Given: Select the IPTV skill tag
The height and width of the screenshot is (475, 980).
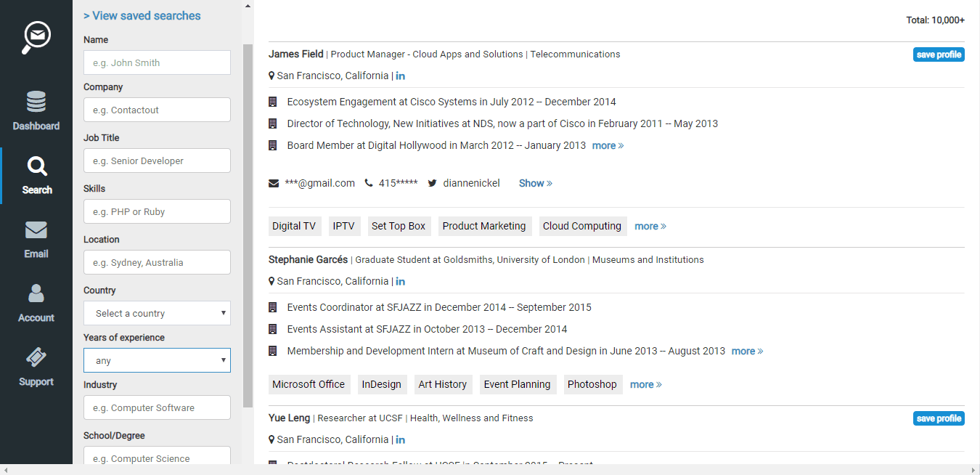Looking at the screenshot, I should tap(344, 226).
